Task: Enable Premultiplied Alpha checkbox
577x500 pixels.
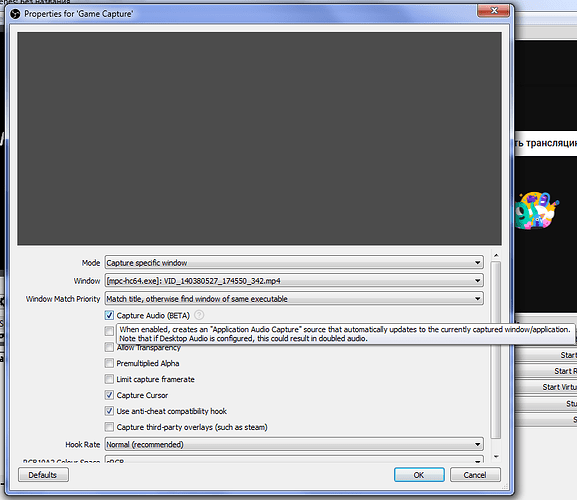Action: click(109, 364)
